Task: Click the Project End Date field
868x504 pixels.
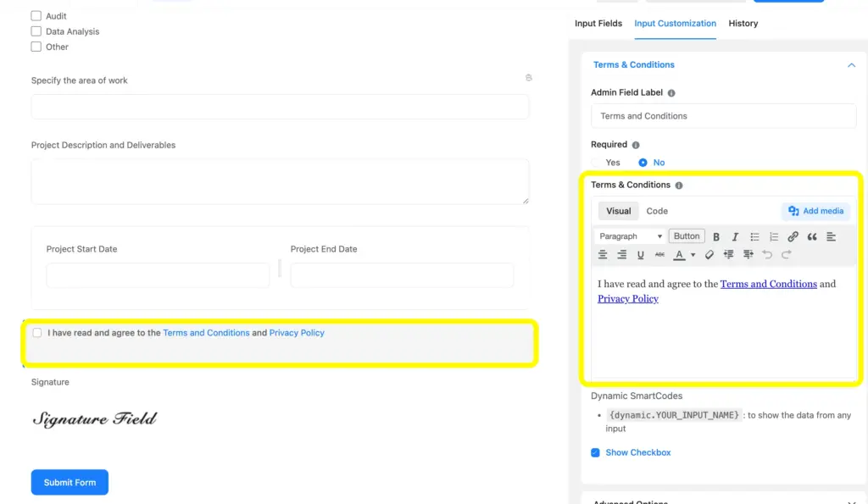Action: (402, 275)
